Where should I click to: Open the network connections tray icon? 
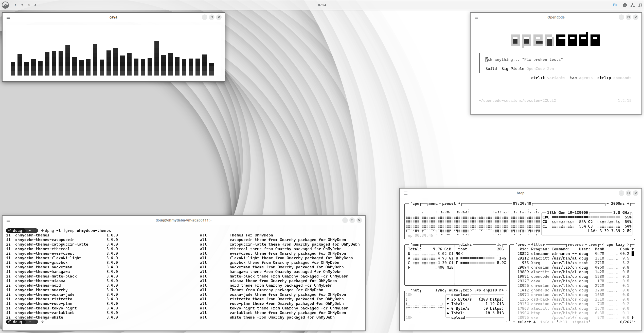point(633,5)
